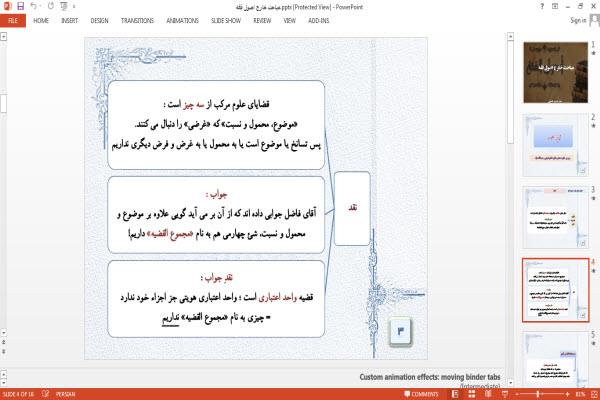Click the slide editor scrollbar thumb
Image resolution: width=600 pixels, height=400 pixels.
click(x=3, y=103)
